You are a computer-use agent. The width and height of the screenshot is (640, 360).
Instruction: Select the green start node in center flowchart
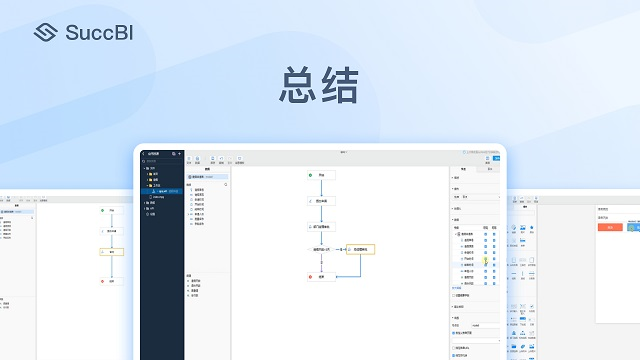pyautogui.click(x=321, y=175)
